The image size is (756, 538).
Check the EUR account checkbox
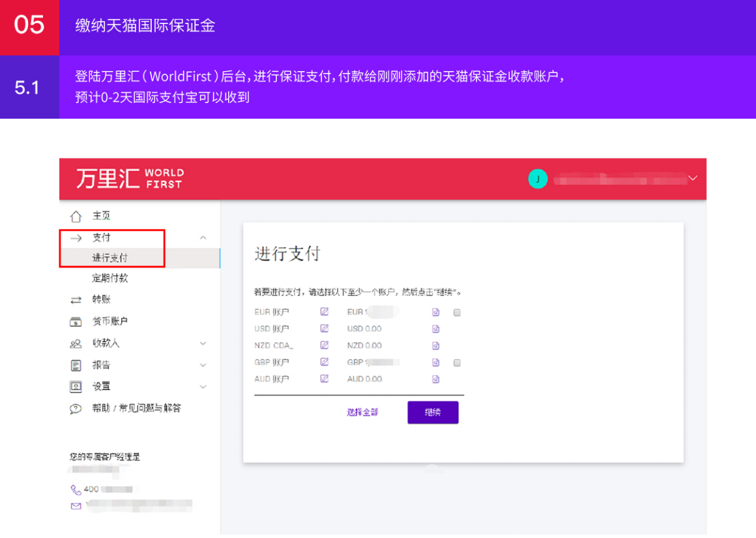(457, 312)
